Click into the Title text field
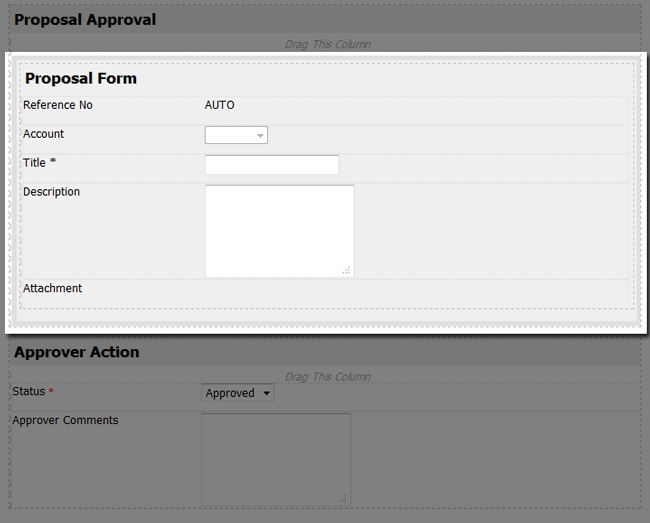Viewport: 650px width, 523px height. (x=272, y=165)
